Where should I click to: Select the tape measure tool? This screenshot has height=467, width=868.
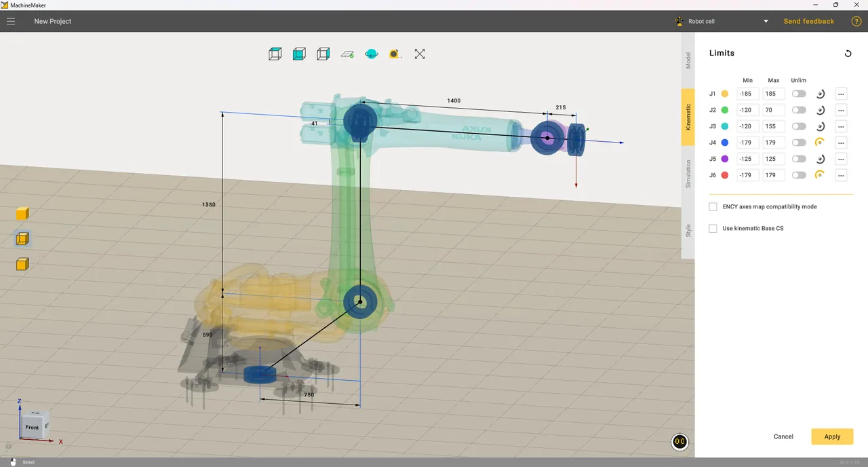tap(395, 54)
